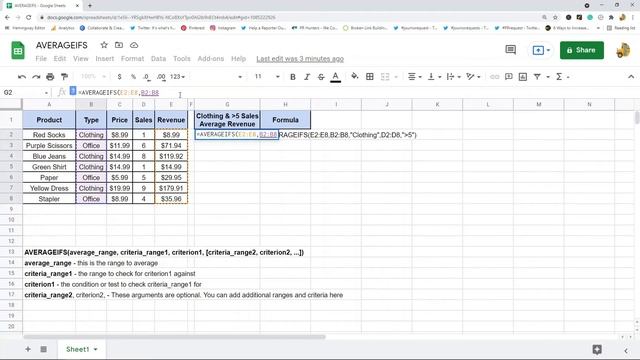Click the Explore button at bottom right

coord(597,349)
